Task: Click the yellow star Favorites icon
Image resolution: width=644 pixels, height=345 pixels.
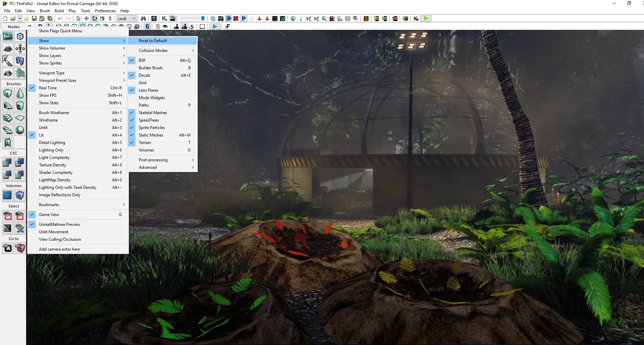Action: pyautogui.click(x=26, y=19)
